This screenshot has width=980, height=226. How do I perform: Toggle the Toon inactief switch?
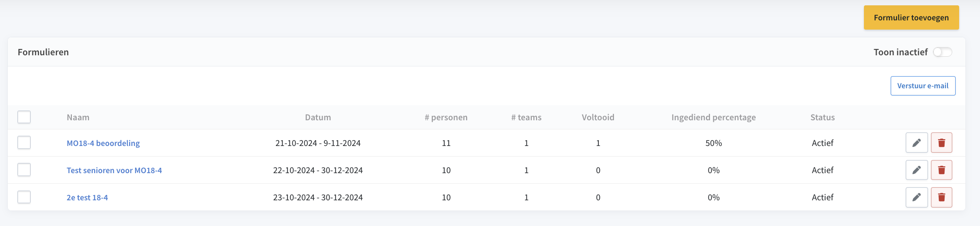(942, 52)
